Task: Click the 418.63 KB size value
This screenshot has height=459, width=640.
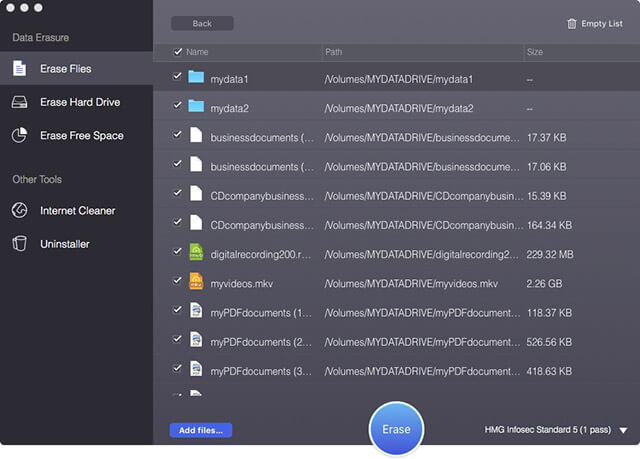Action: 549,371
